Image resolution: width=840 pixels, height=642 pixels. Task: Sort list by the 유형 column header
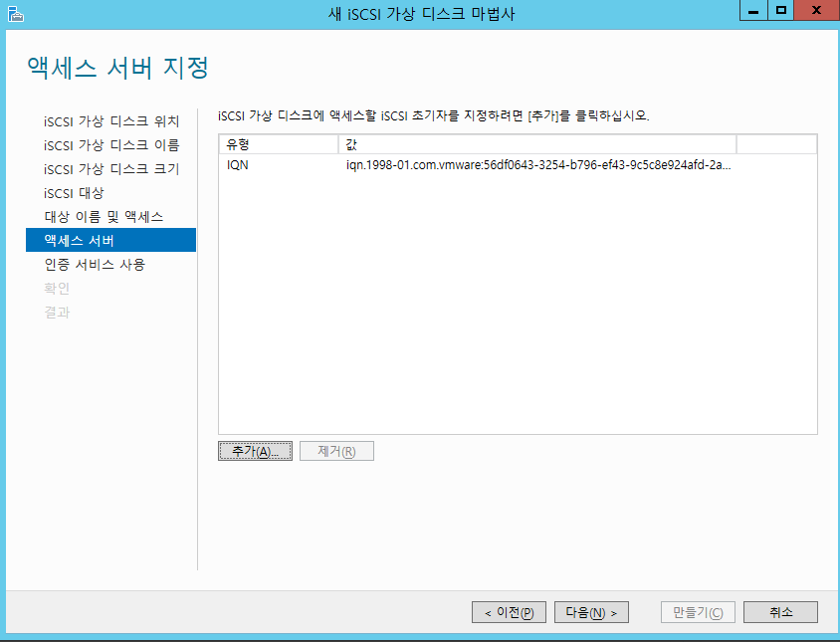(x=278, y=144)
